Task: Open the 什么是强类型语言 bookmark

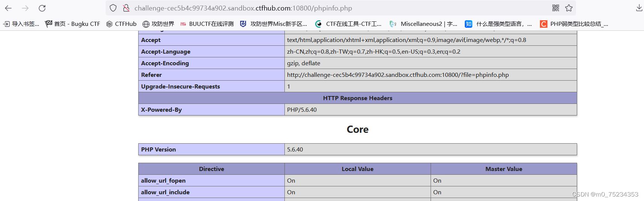Action: coord(499,24)
